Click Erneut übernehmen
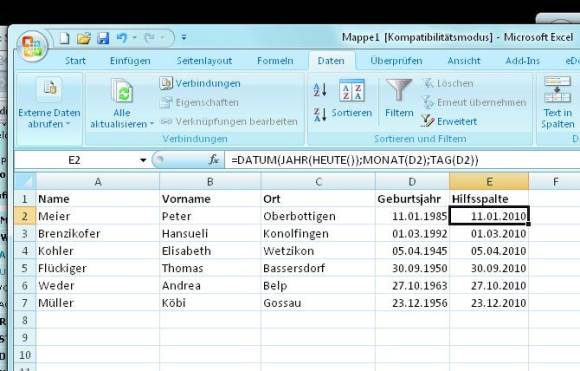 (474, 102)
